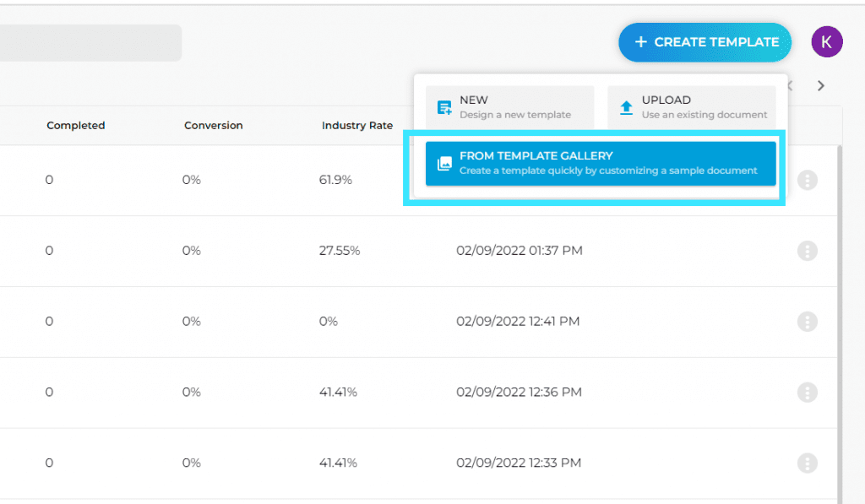Open three-dot menu for 12:36 PM row
Image resolution: width=865 pixels, height=504 pixels.
click(x=807, y=392)
